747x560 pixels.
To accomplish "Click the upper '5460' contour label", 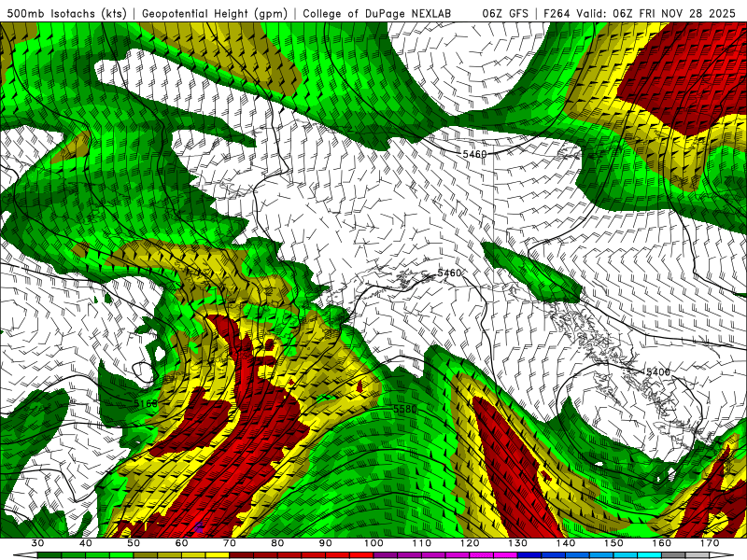I will (474, 154).
